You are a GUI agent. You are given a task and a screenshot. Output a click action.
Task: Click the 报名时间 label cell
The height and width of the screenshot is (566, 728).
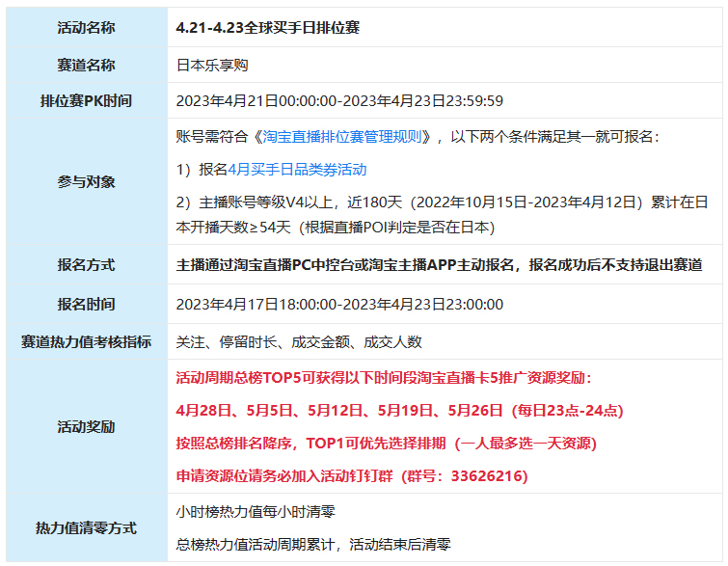(x=87, y=304)
